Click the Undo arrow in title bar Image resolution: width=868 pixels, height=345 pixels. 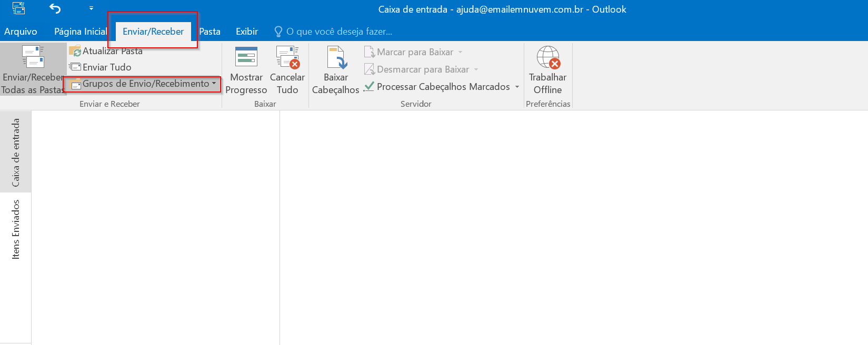point(55,8)
